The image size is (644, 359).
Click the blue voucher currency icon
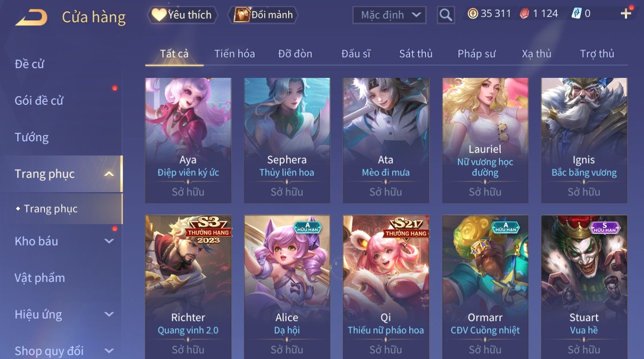coord(576,14)
